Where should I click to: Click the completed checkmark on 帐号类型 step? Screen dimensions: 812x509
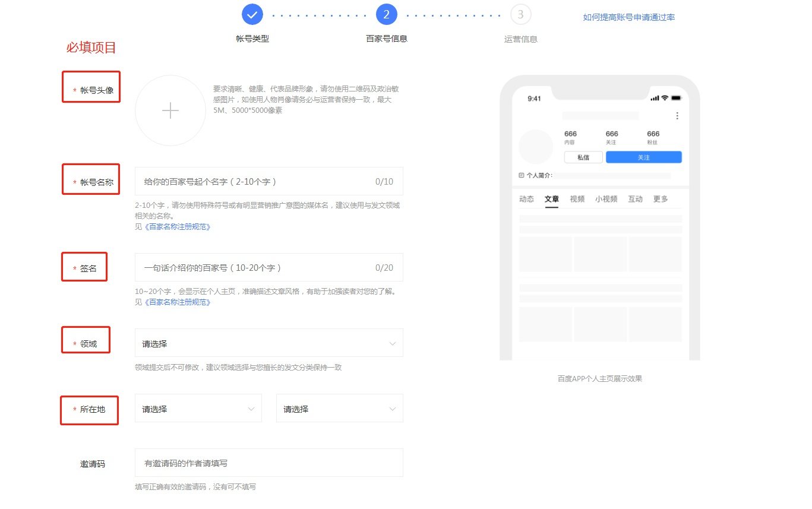[x=252, y=14]
